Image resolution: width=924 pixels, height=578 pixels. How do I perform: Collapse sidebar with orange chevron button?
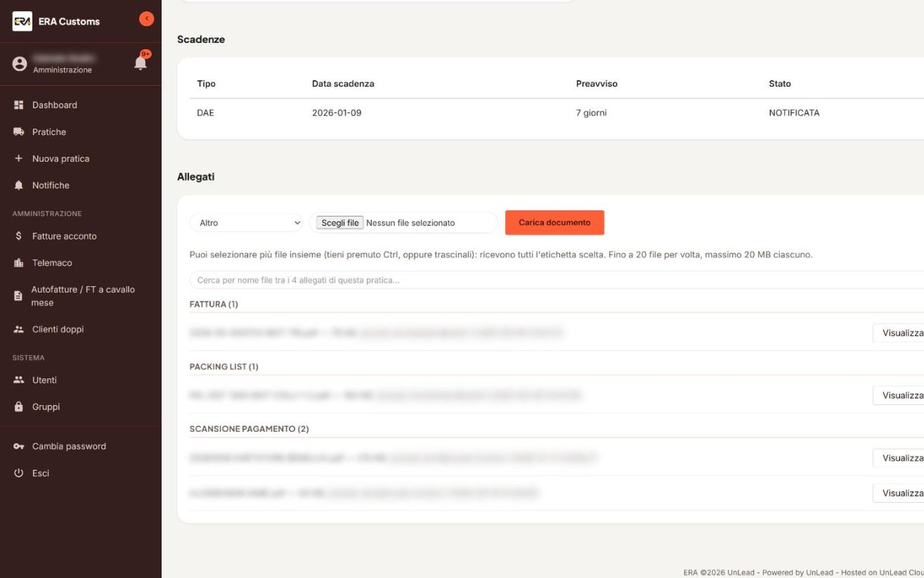(x=147, y=19)
